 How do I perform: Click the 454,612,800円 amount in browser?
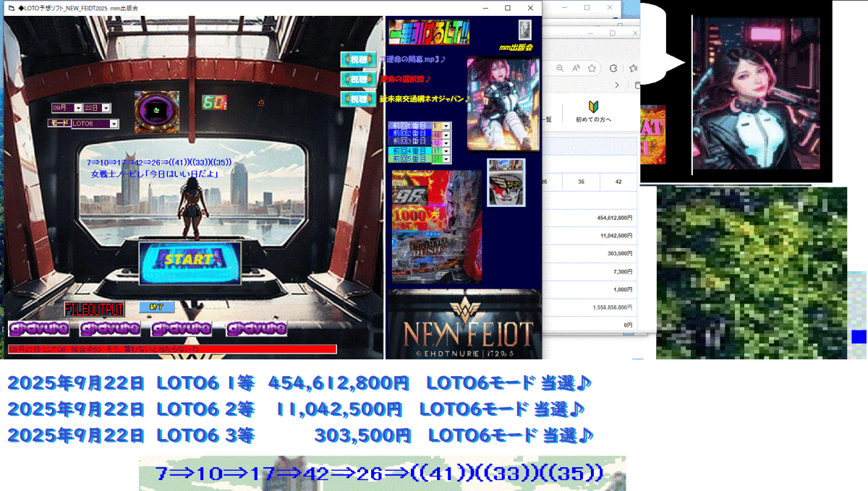(x=615, y=218)
